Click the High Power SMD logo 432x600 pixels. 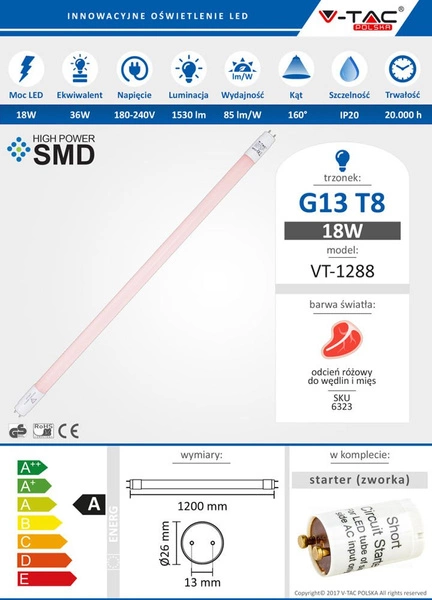point(51,150)
